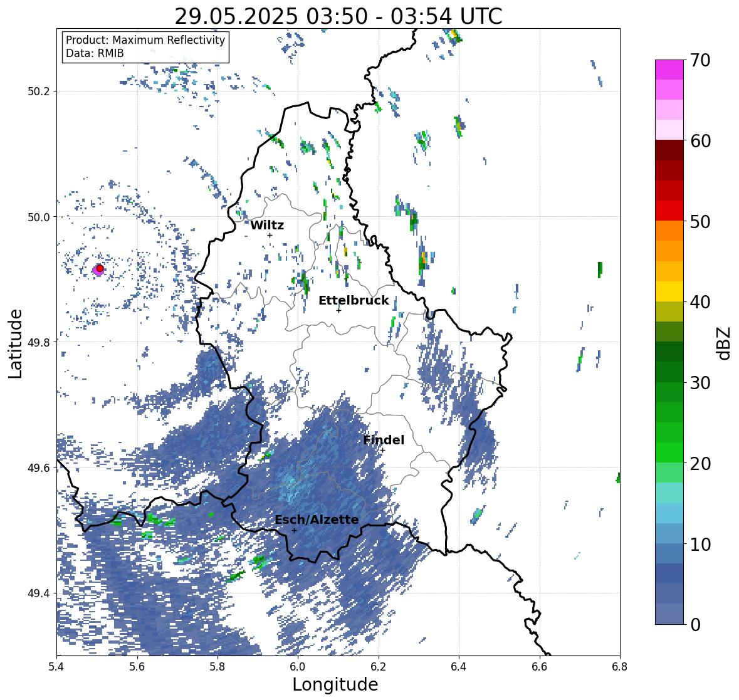Click the Ettelbruck city label
The image size is (739, 700).
[x=354, y=300]
